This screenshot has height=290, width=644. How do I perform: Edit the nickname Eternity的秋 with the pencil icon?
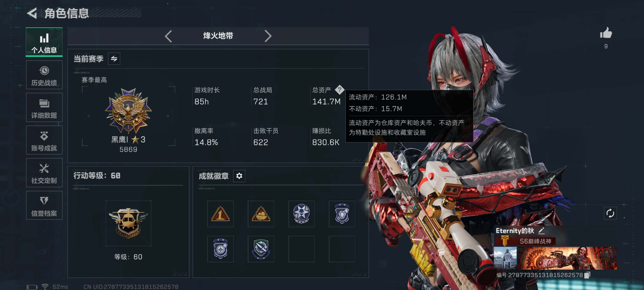tap(541, 230)
